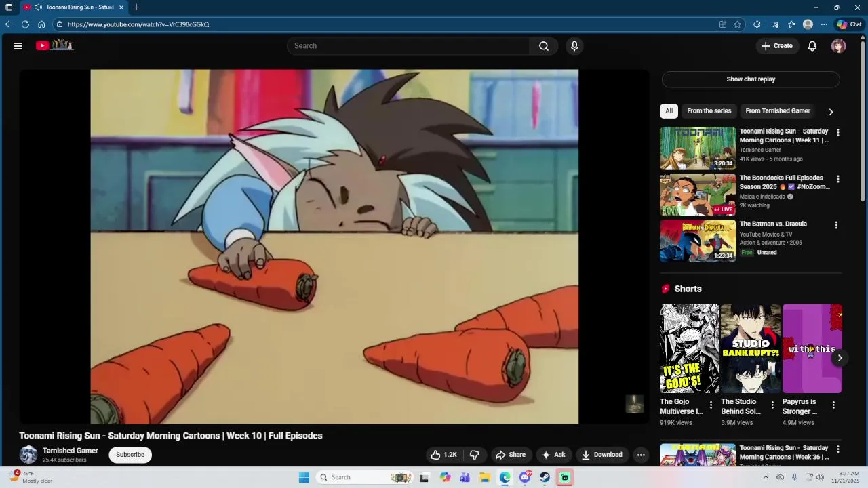Image resolution: width=868 pixels, height=488 pixels.
Task: Mute the tab via speaker icon
Action: [38, 7]
